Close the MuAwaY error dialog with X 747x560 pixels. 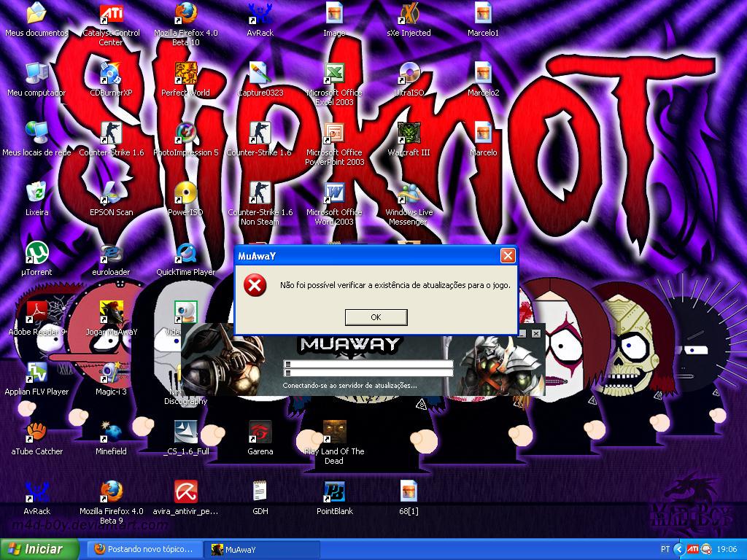pos(508,256)
